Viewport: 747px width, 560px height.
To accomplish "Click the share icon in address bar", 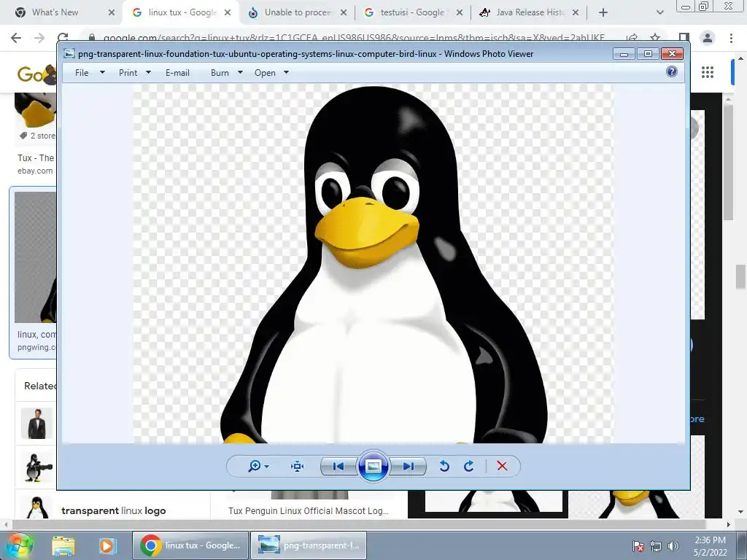I will point(632,38).
